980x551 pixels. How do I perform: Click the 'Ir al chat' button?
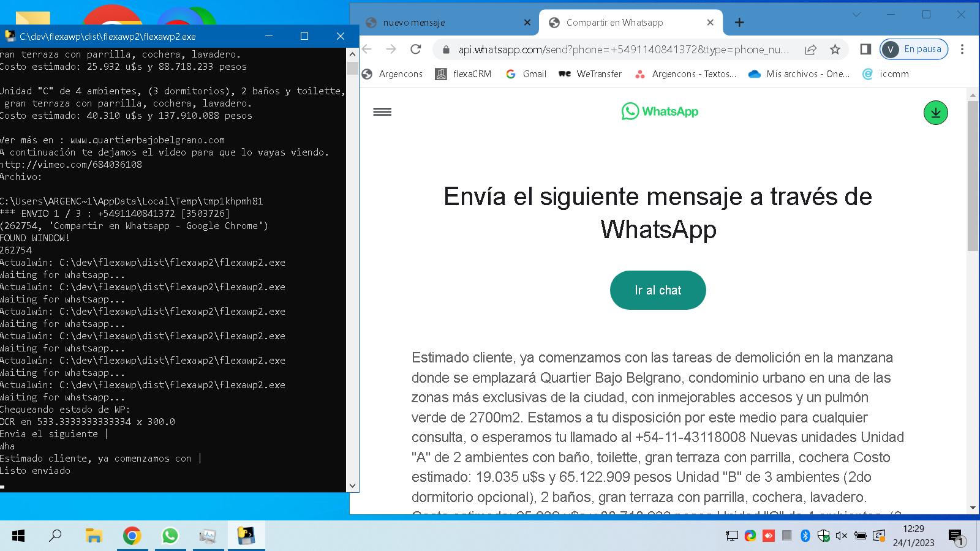pos(658,290)
